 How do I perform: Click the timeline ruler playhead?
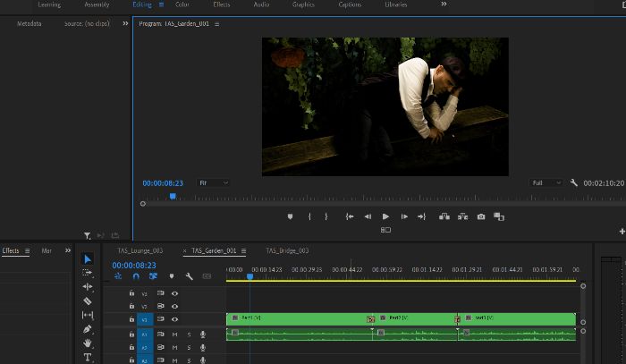pyautogui.click(x=250, y=276)
